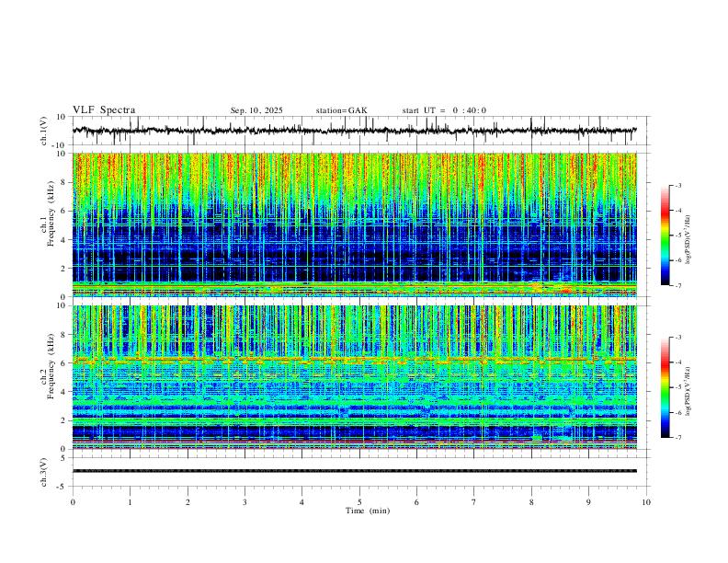Click the "5" tick on ch.3(V) axis
The height and width of the screenshot is (563, 728).
coord(63,457)
